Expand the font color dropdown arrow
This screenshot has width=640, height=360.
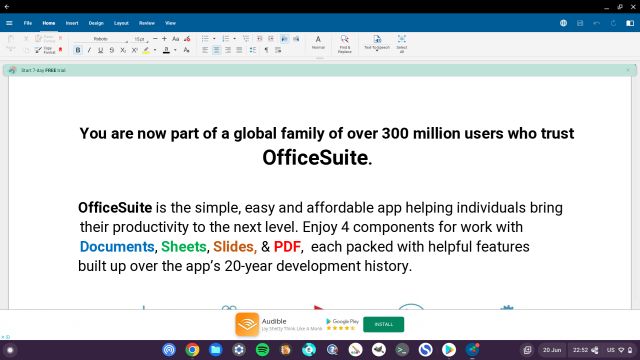click(175, 50)
